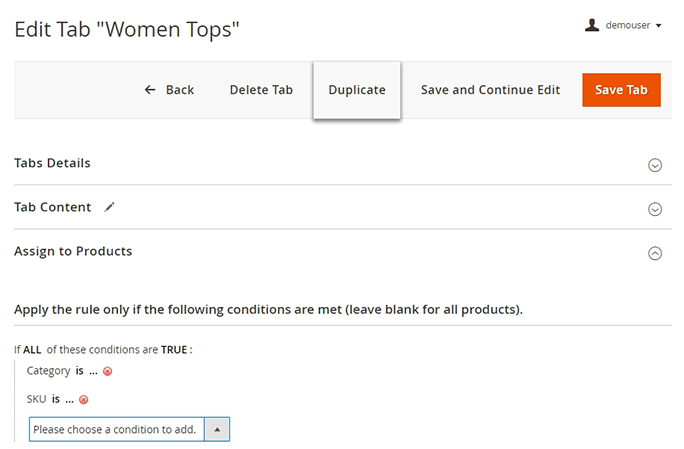Duplicate the current tab
The height and width of the screenshot is (449, 684).
(x=357, y=90)
